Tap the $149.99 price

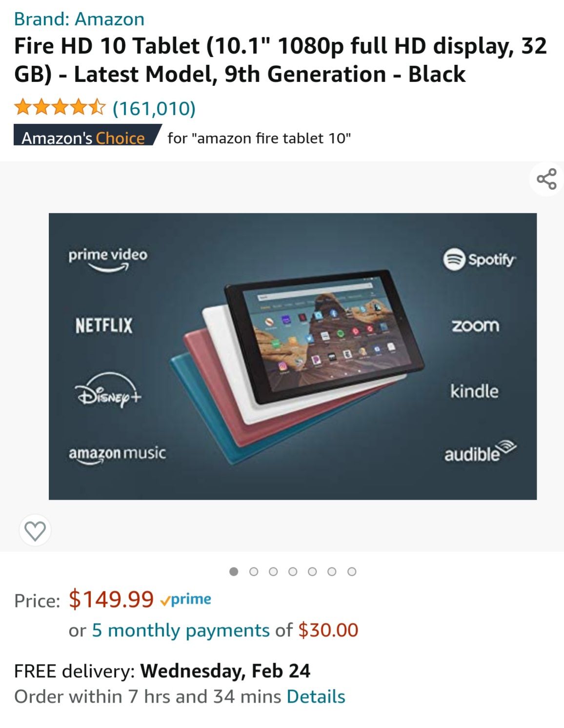tap(111, 599)
